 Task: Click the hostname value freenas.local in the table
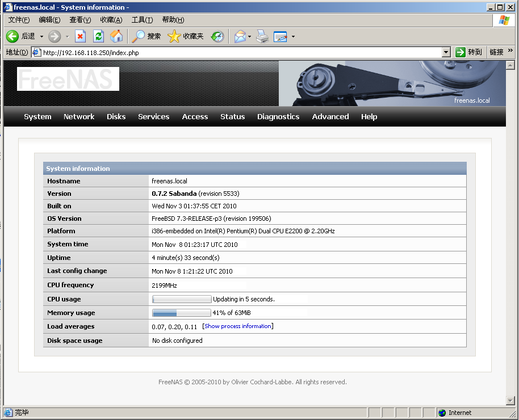(169, 181)
